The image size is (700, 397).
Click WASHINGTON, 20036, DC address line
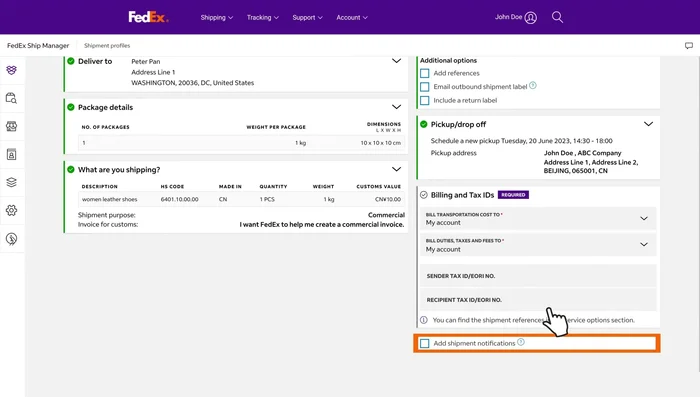tap(192, 83)
